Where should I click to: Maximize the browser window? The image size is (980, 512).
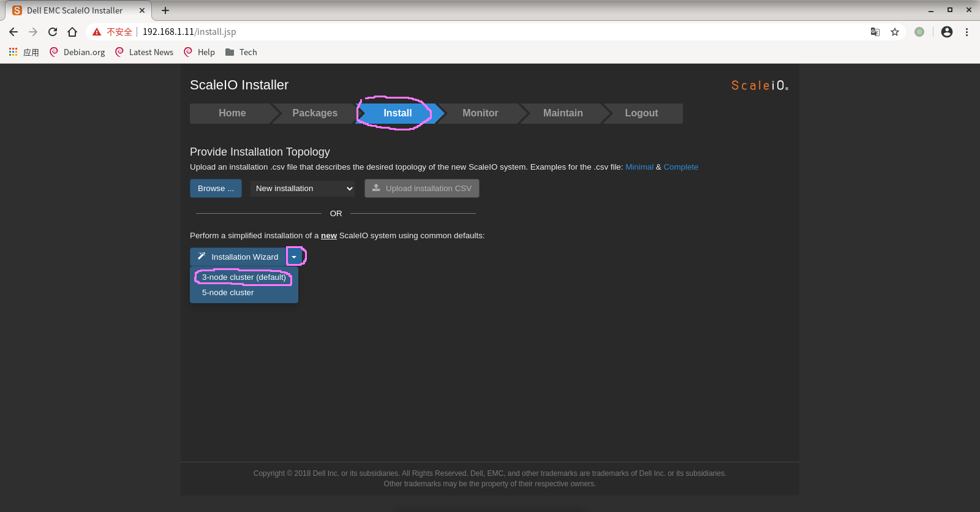(950, 10)
